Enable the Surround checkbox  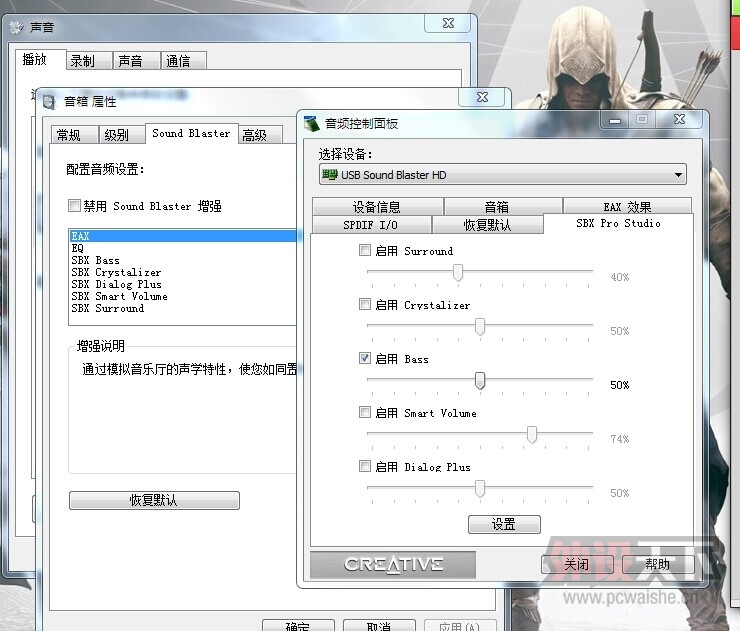coord(365,251)
